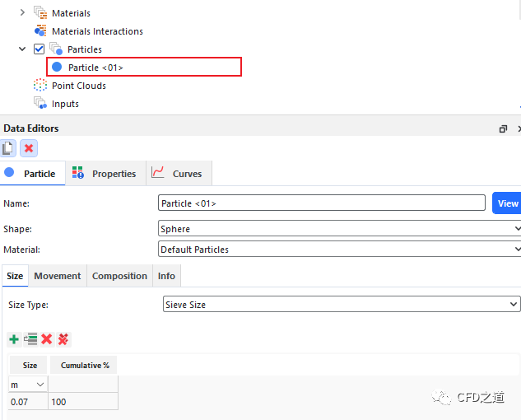Select Particle <01> in the tree
This screenshot has height=420, width=521.
coord(95,68)
